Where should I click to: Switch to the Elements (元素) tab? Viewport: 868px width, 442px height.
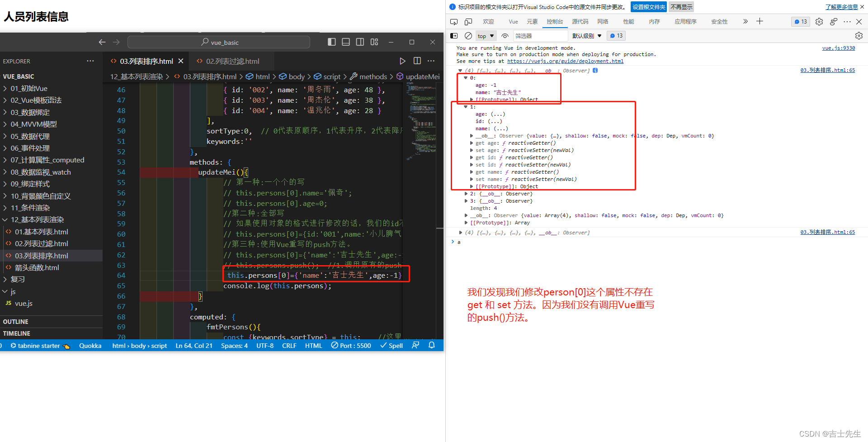[532, 22]
